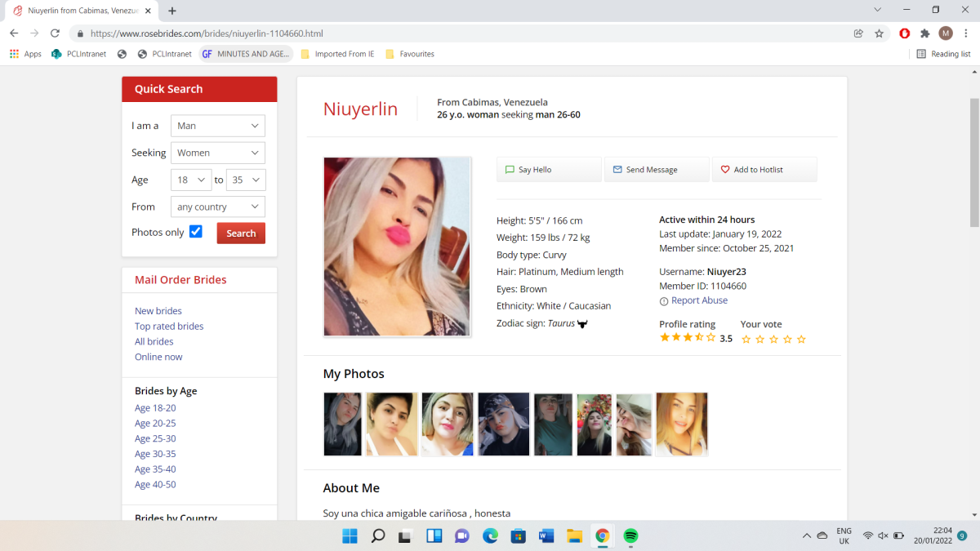Image resolution: width=980 pixels, height=551 pixels.
Task: Click the share page icon in address bar
Action: tap(858, 33)
